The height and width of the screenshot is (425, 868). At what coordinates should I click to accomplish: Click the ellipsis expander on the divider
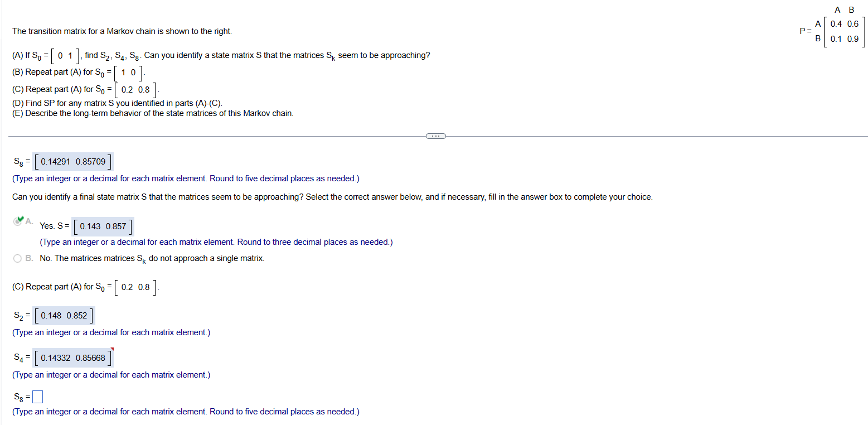point(435,136)
